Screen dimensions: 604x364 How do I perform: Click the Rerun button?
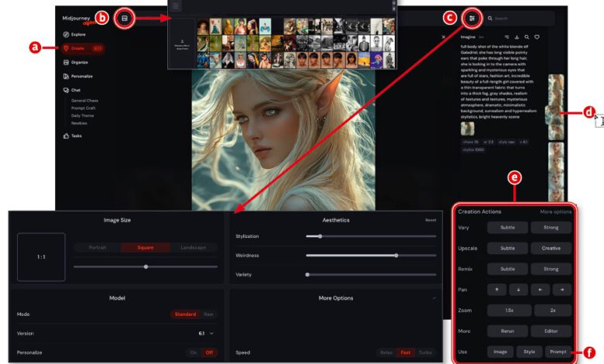[507, 331]
